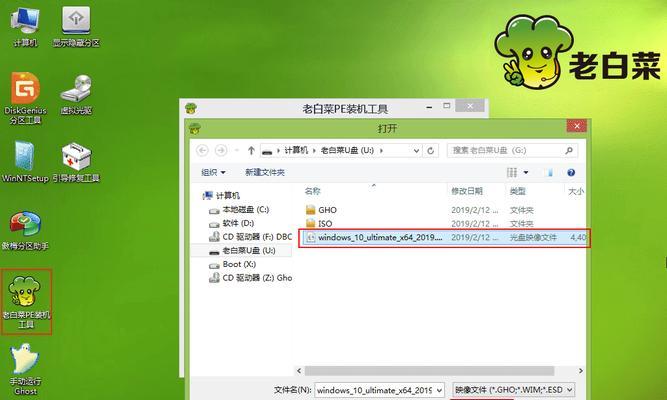Image resolution: width=667 pixels, height=400 pixels.
Task: Select CD 驱动器 (F:) in navigation tree
Action: [250, 237]
